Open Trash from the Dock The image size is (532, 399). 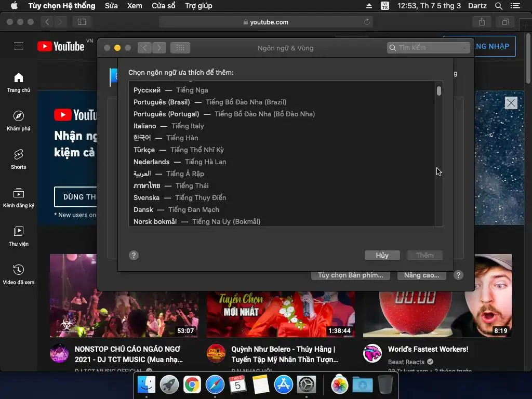[x=385, y=385]
